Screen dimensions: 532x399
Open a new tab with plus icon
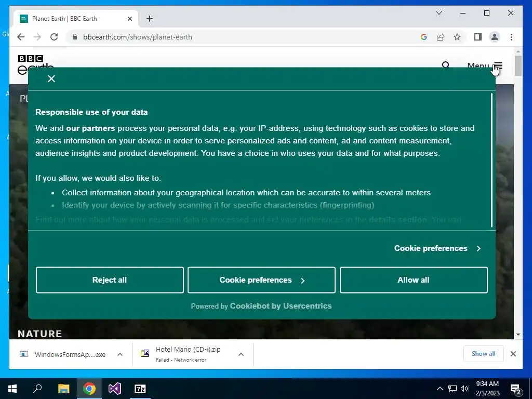coord(150,19)
